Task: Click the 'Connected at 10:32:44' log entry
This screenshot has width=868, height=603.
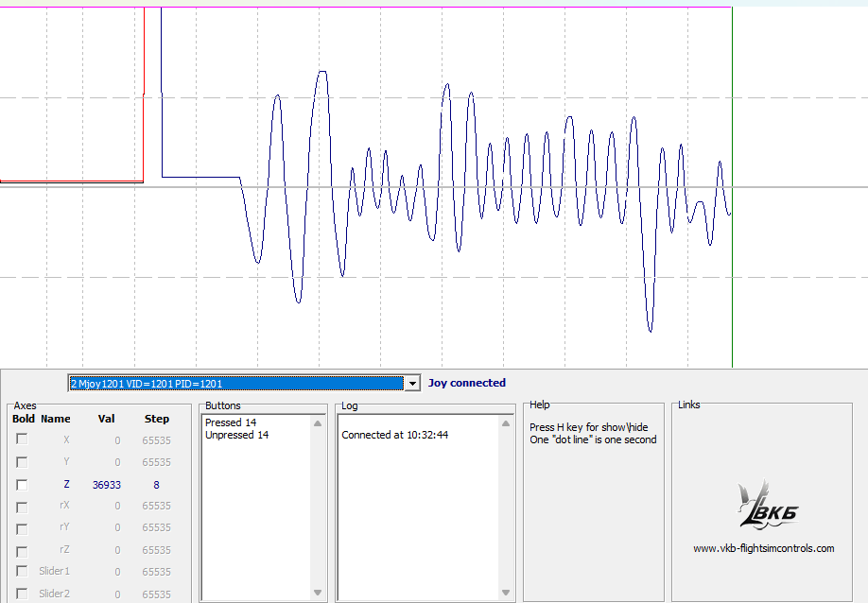Action: click(x=394, y=435)
